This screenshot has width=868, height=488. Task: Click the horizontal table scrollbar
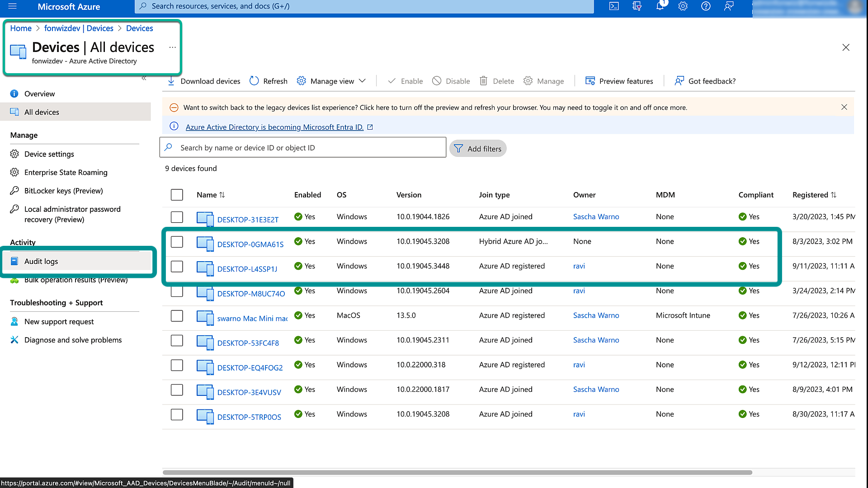coord(458,473)
